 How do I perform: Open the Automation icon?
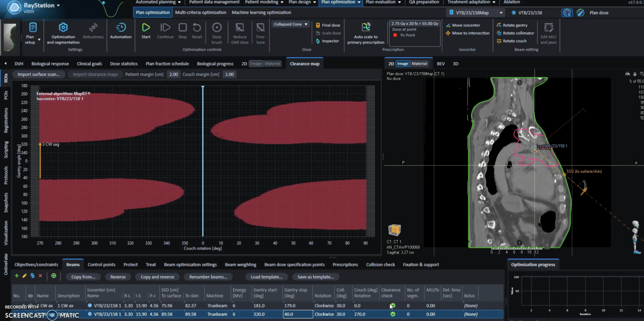coord(121,28)
